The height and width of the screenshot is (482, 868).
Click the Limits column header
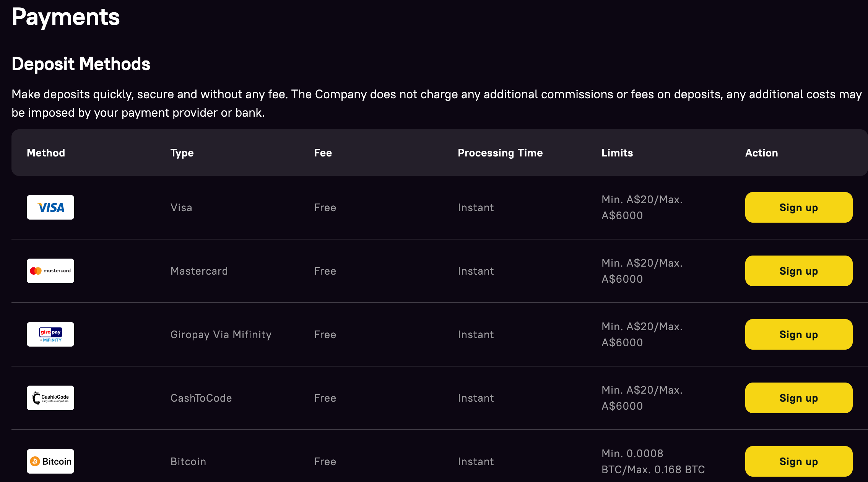point(617,153)
